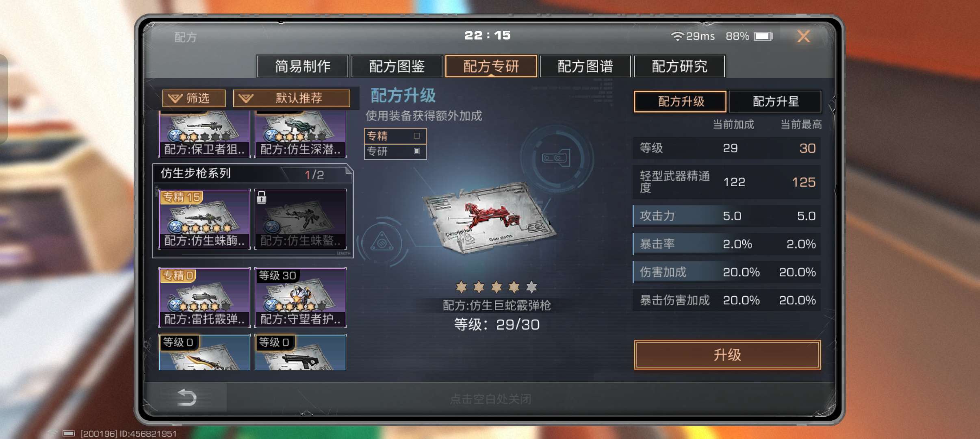Open the 筛选 filter dropdown
The image size is (980, 439).
point(194,98)
